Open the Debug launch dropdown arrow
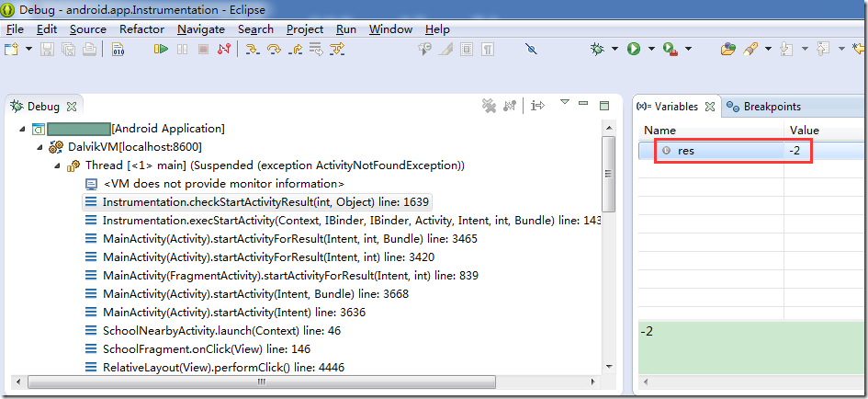Screen dimensions: 868x399 (x=614, y=50)
